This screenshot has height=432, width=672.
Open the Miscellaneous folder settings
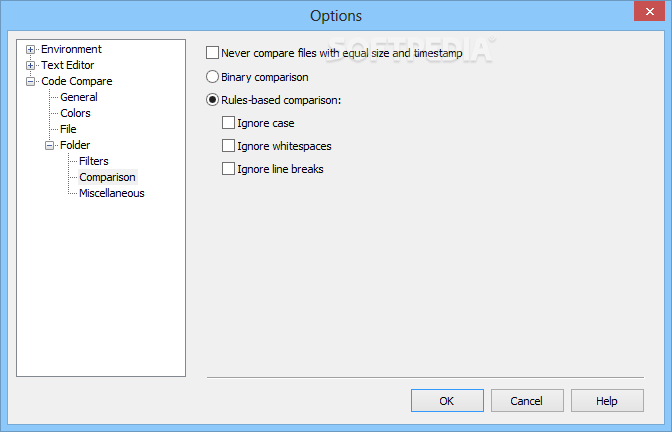click(112, 193)
